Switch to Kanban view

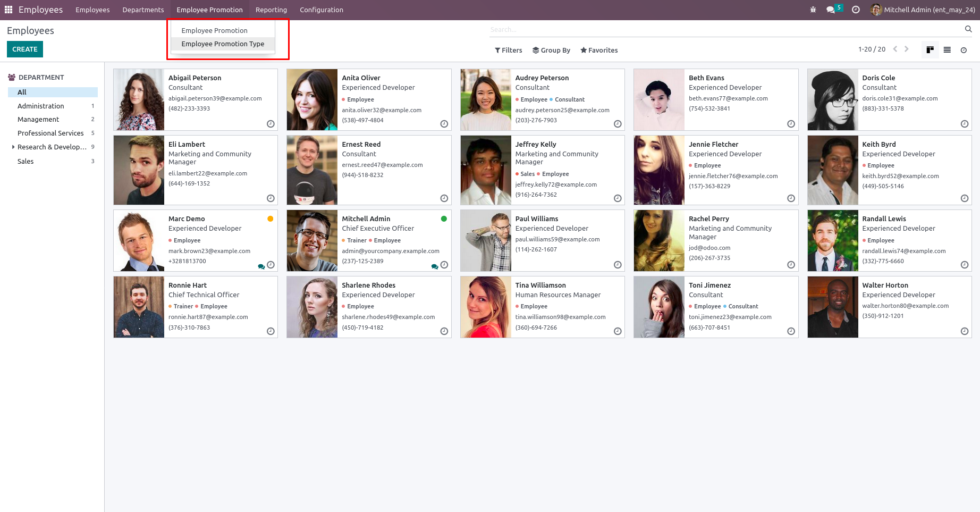[x=930, y=50]
